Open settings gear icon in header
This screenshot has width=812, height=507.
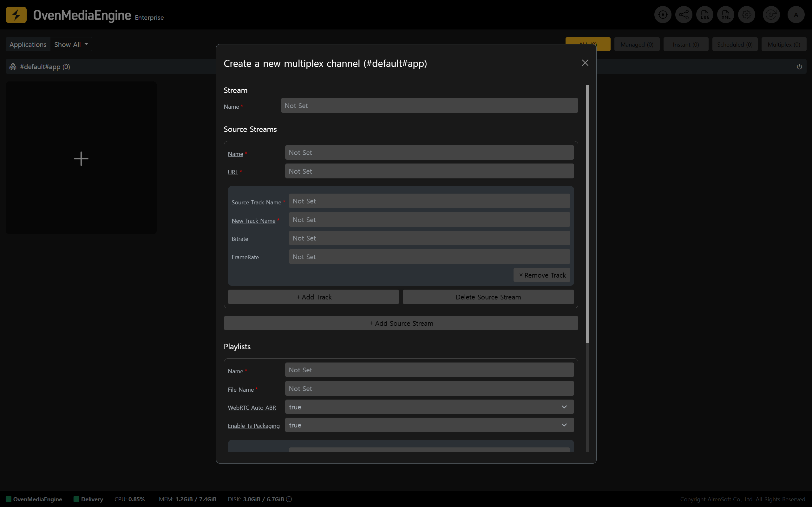coord(747,15)
